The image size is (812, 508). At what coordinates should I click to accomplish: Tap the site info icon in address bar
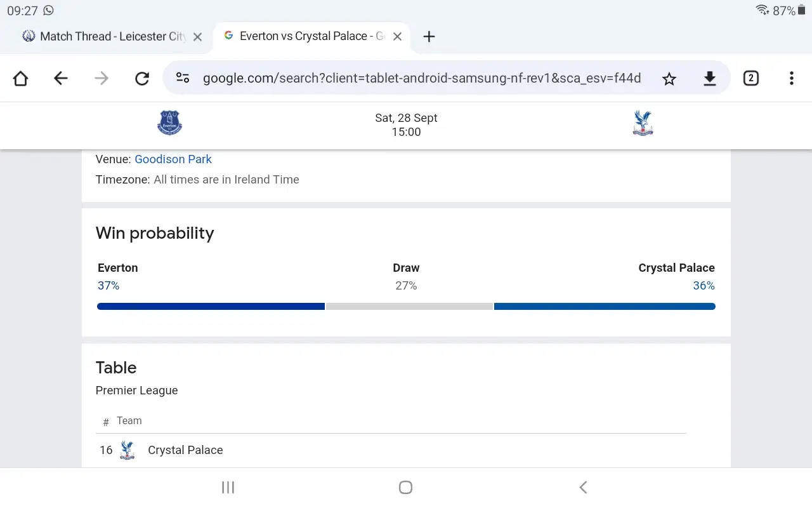tap(183, 78)
